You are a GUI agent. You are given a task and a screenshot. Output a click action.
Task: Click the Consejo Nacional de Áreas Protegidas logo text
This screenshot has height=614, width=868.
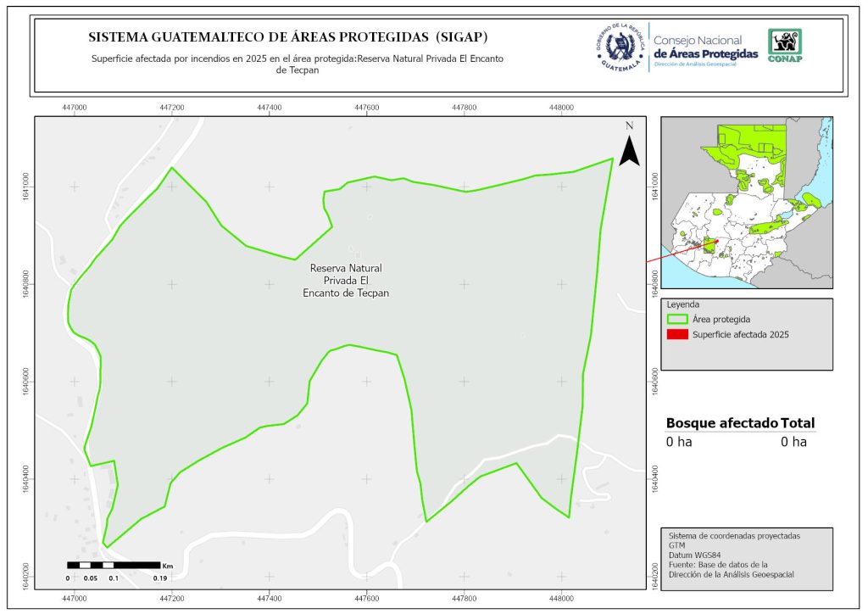(x=705, y=47)
